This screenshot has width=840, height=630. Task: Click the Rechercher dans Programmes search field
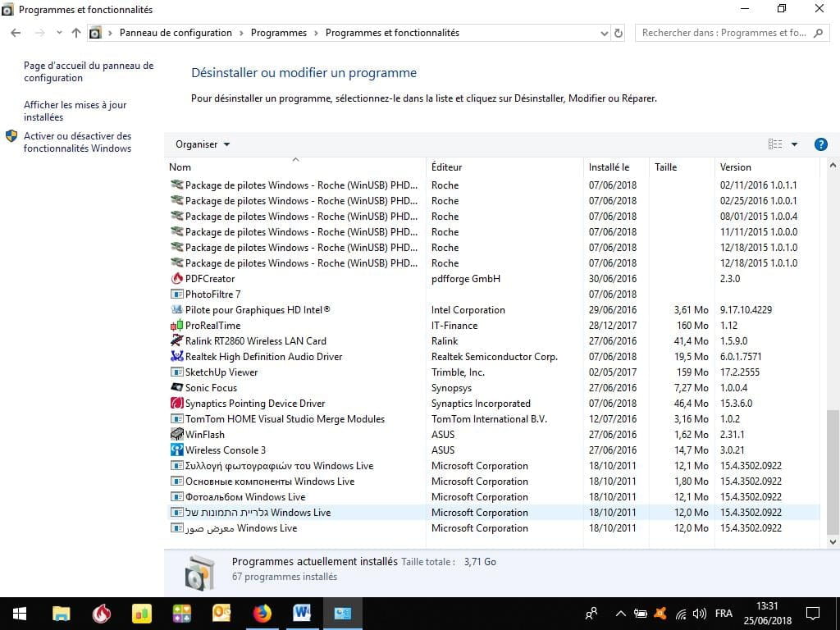tap(732, 33)
